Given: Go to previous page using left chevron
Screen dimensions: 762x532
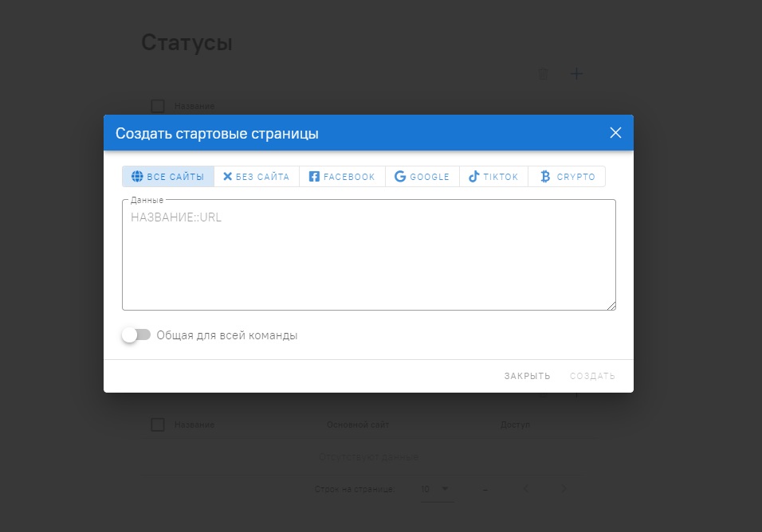Looking at the screenshot, I should pos(526,488).
